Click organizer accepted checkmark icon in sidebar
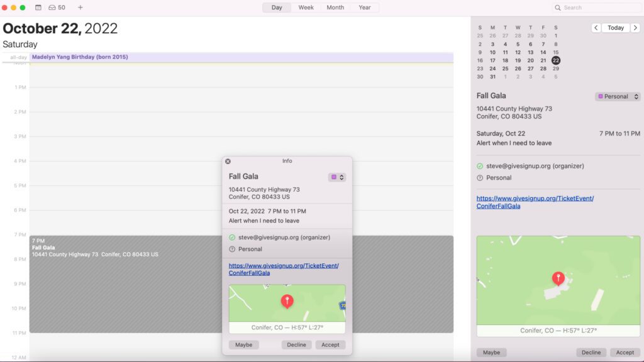 [x=480, y=166]
